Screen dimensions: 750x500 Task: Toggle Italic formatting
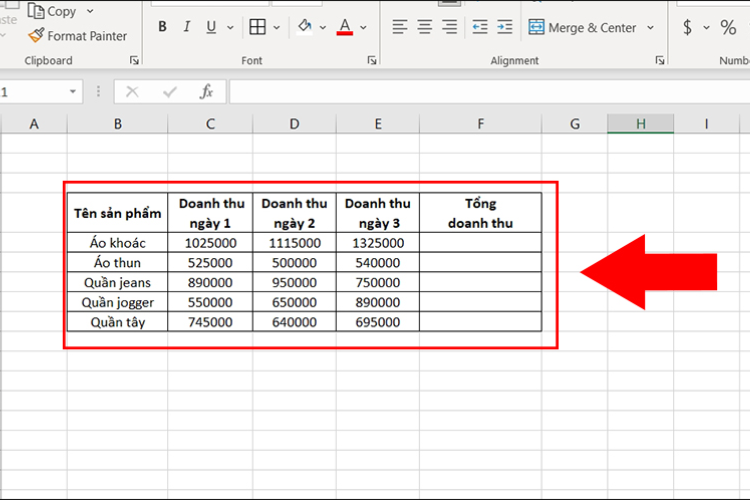click(x=187, y=27)
